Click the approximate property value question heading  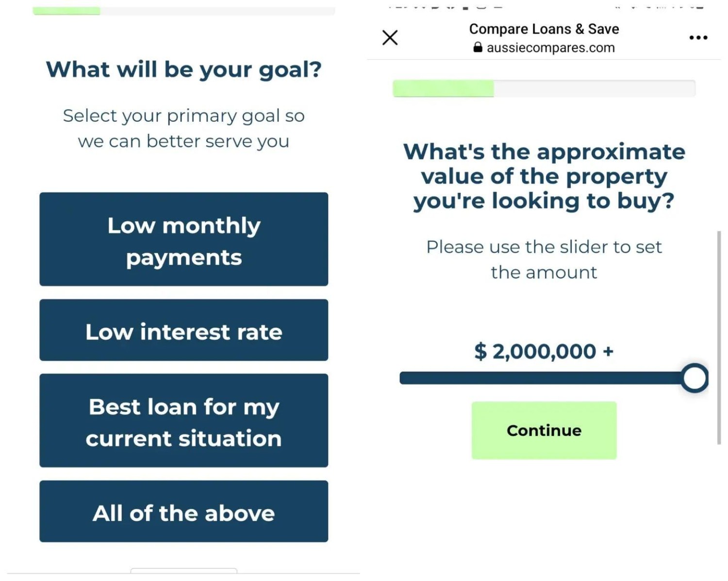point(544,176)
